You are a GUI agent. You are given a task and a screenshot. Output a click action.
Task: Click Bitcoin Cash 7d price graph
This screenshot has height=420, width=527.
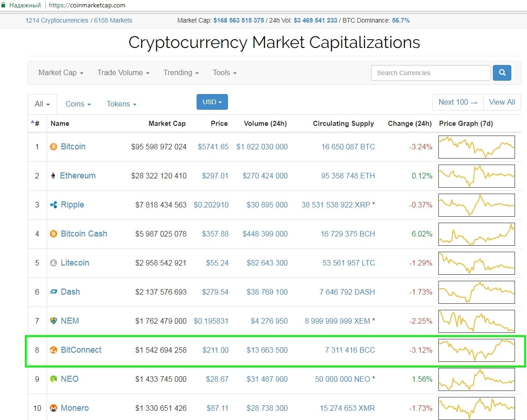tap(477, 234)
